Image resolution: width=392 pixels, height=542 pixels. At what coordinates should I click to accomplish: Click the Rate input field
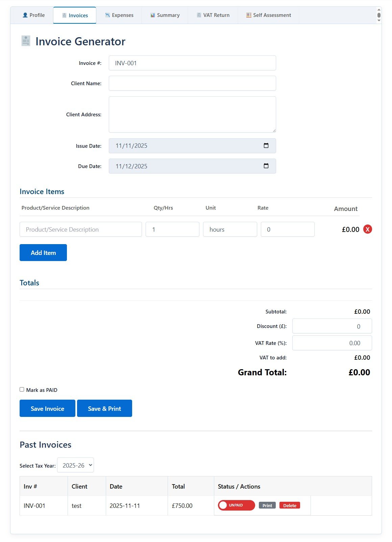point(288,229)
